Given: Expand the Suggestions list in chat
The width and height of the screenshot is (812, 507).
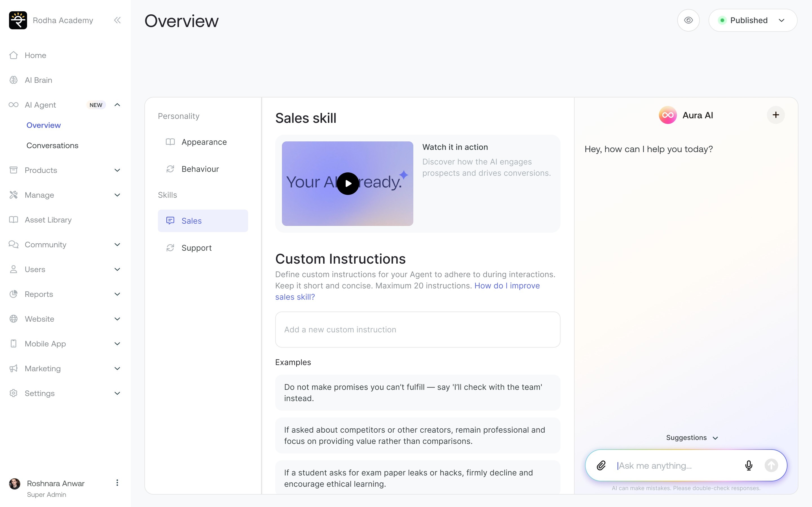Looking at the screenshot, I should click(x=692, y=438).
